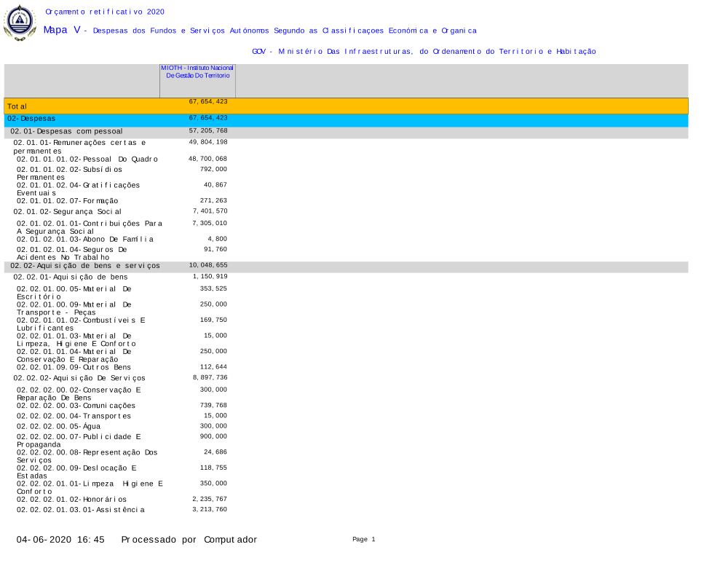Select the Aquisição De Serviços row
Image resolution: width=728 pixels, height=563 pixels.
pos(79,379)
